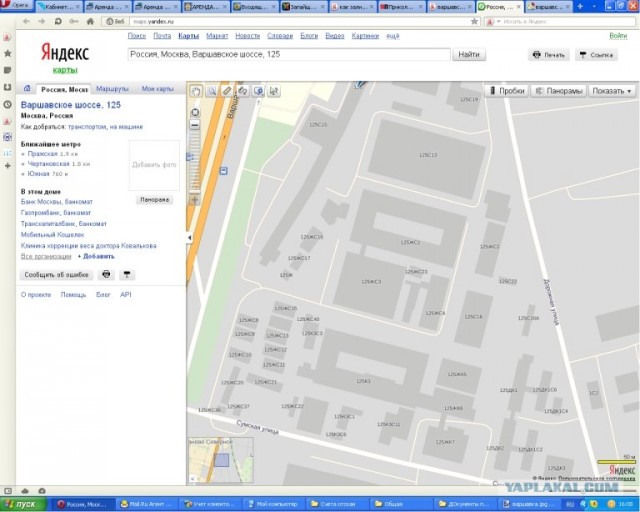
Task: Click the Чертановская metro link
Action: pyautogui.click(x=48, y=164)
